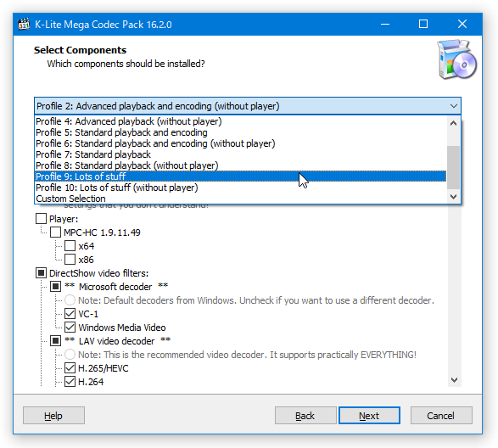The width and height of the screenshot is (498, 448).
Task: Click the Help button
Action: coord(53,415)
